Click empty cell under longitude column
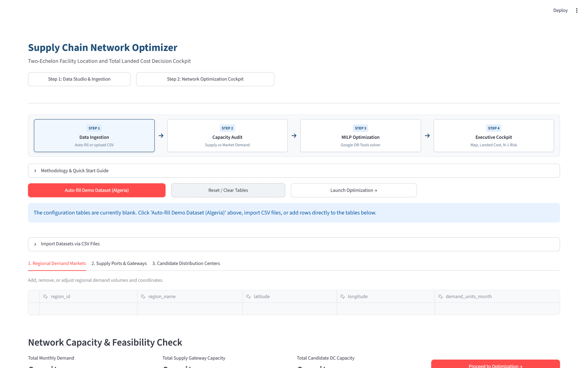This screenshot has width=588, height=368. coord(386,309)
